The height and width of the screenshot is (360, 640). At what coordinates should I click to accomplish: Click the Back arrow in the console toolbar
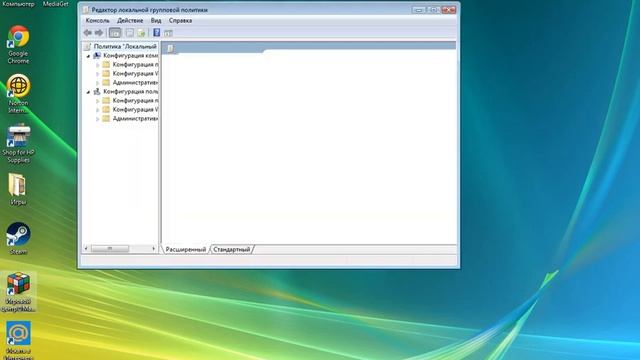point(87,33)
